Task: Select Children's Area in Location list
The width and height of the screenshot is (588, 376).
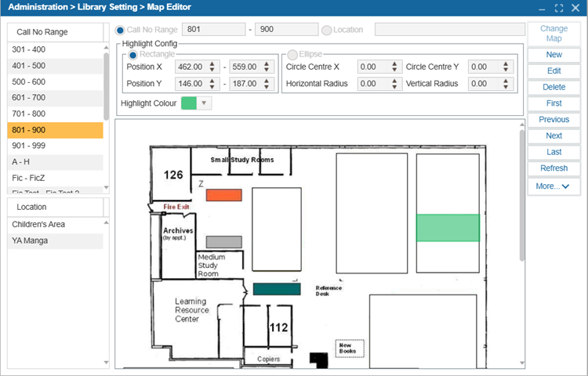Action: 55,225
